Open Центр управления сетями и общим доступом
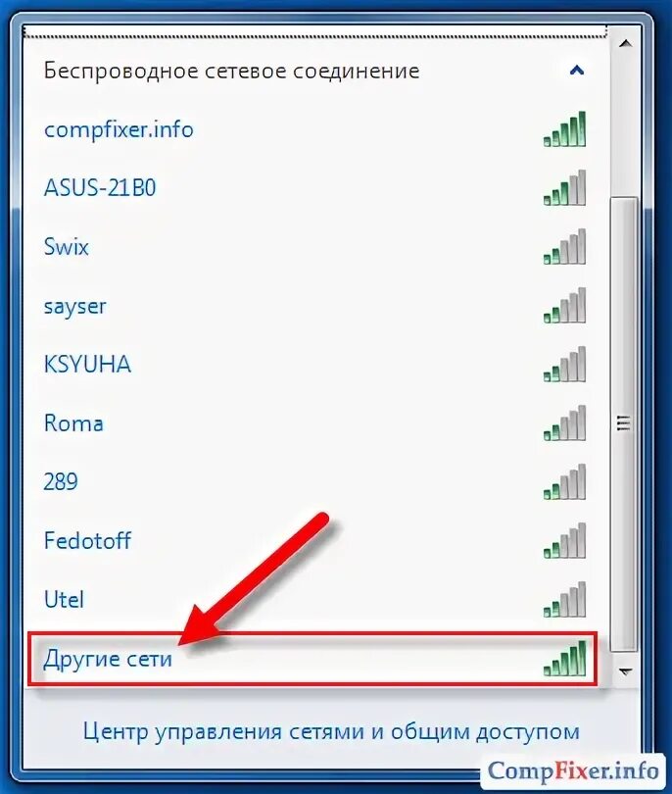This screenshot has width=672, height=794. pyautogui.click(x=331, y=731)
